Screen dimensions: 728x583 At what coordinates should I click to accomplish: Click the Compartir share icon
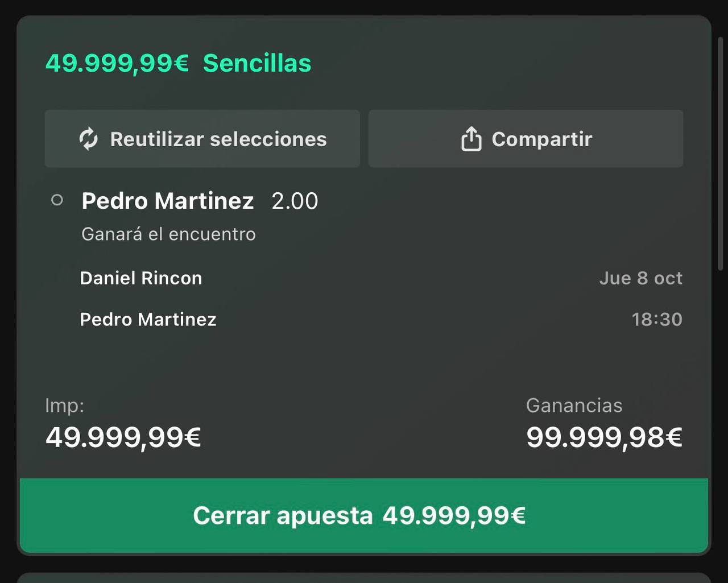471,138
